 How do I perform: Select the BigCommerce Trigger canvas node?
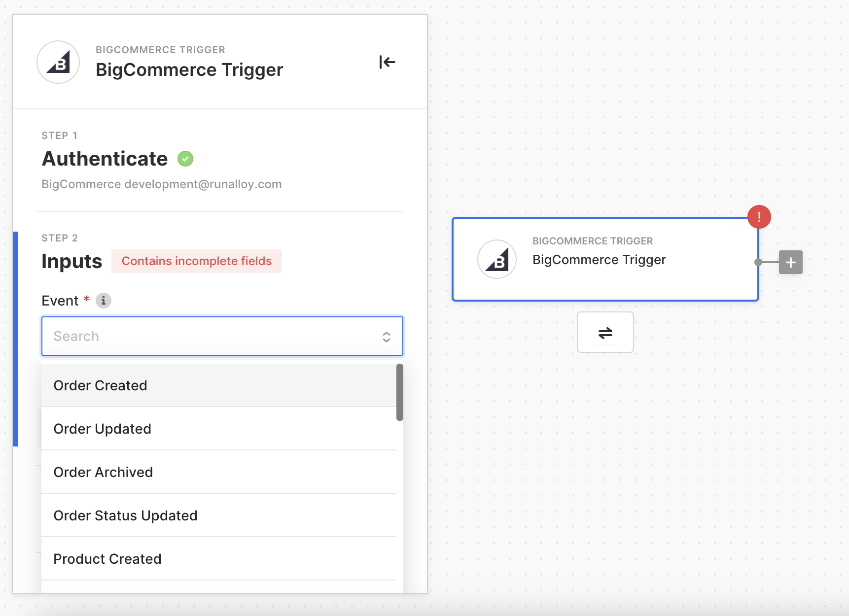pyautogui.click(x=605, y=259)
